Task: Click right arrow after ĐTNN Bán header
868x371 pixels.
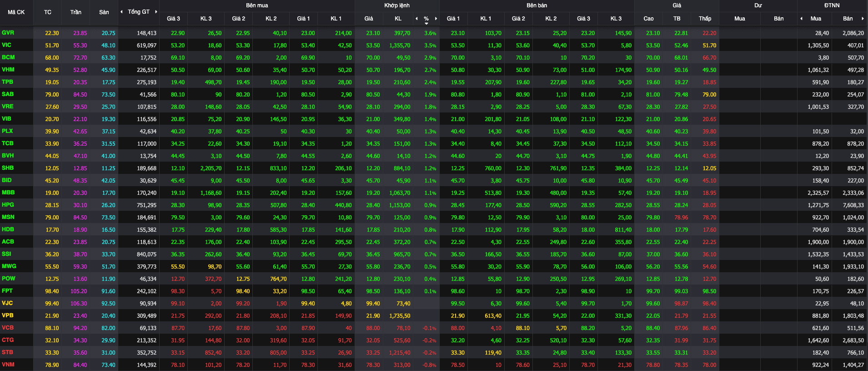Action: click(862, 19)
